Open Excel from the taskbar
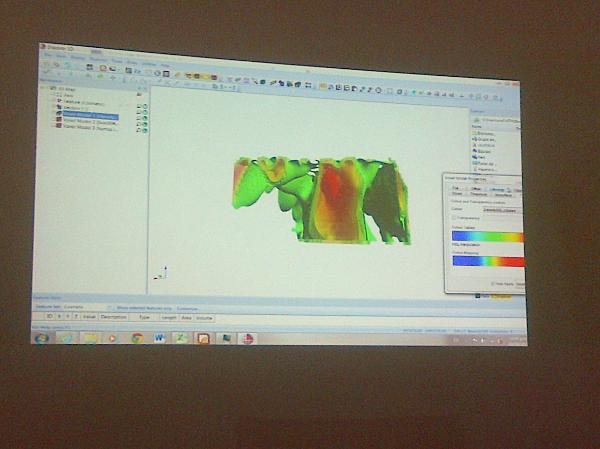This screenshot has height=449, width=600. click(181, 338)
